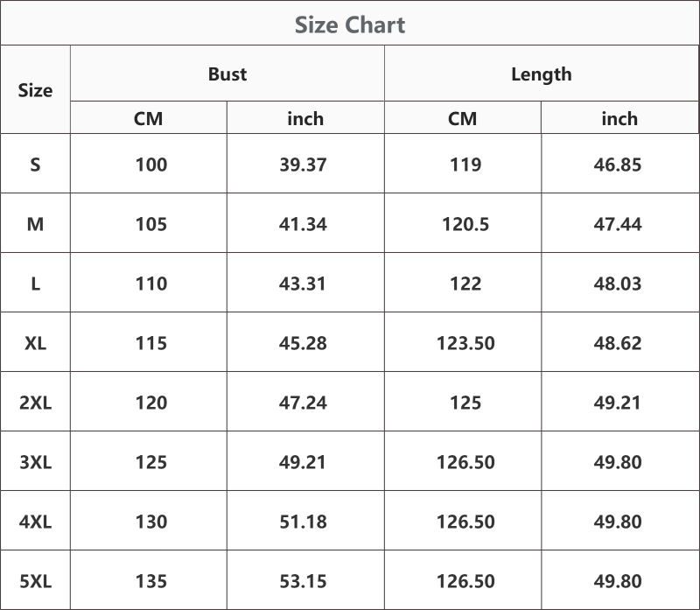Screen dimensions: 700x610
Task: Select the Length column header
Action: [541, 74]
